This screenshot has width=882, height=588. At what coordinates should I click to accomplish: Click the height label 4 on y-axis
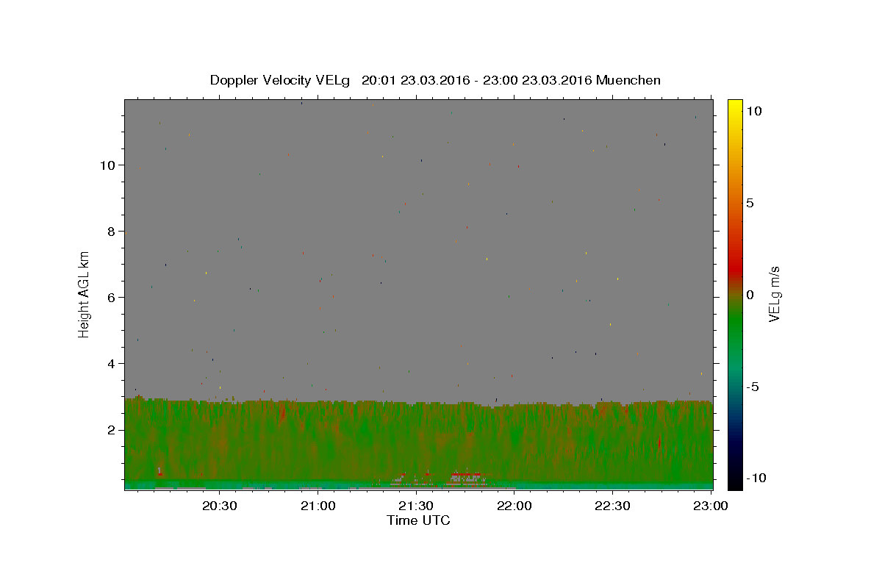point(111,364)
